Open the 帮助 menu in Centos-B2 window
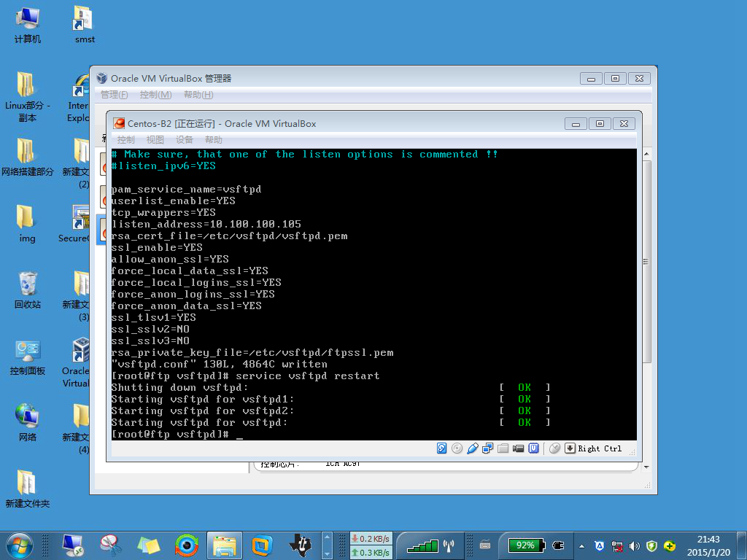747x560 pixels. pyautogui.click(x=214, y=139)
